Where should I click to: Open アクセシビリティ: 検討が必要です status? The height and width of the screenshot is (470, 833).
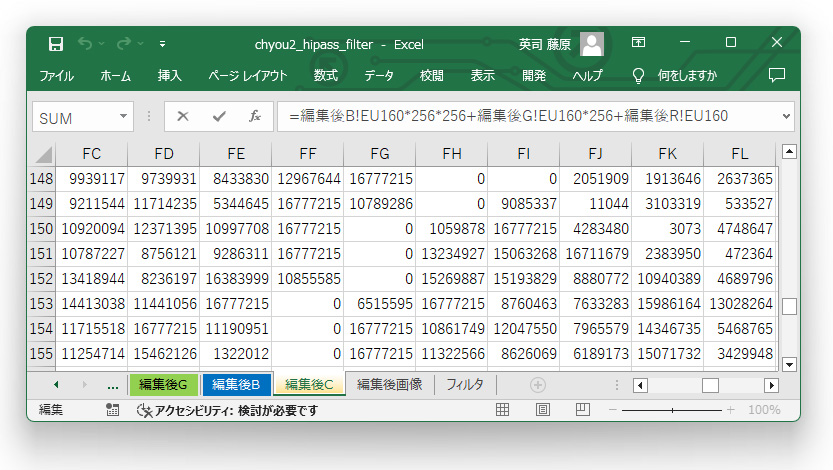pyautogui.click(x=227, y=410)
